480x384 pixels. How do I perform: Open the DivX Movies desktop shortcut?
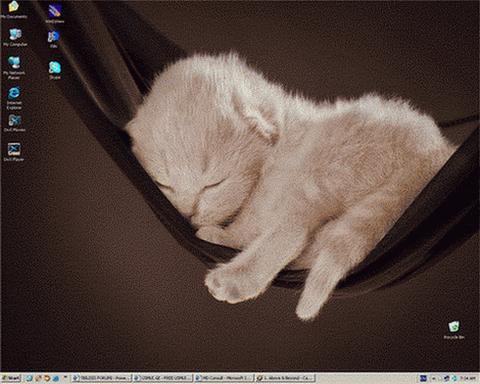[15, 123]
